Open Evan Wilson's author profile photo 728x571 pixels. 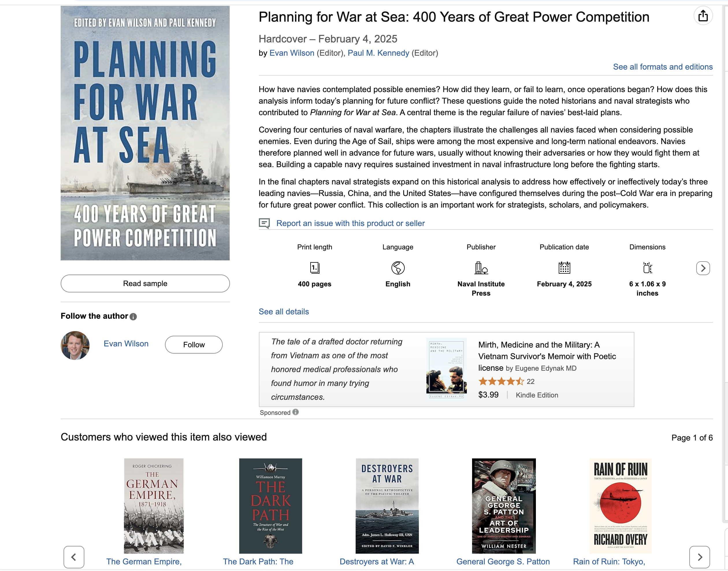[x=75, y=345]
